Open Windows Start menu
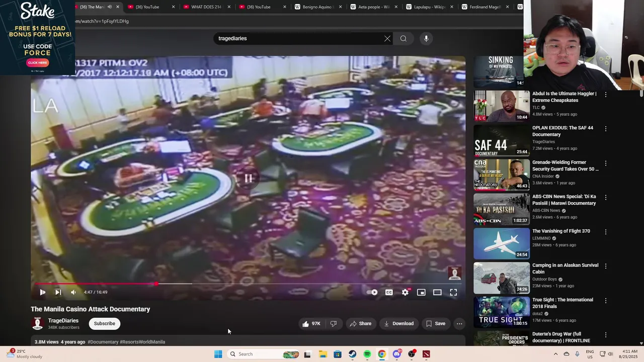Image resolution: width=644 pixels, height=362 pixels. click(218, 354)
